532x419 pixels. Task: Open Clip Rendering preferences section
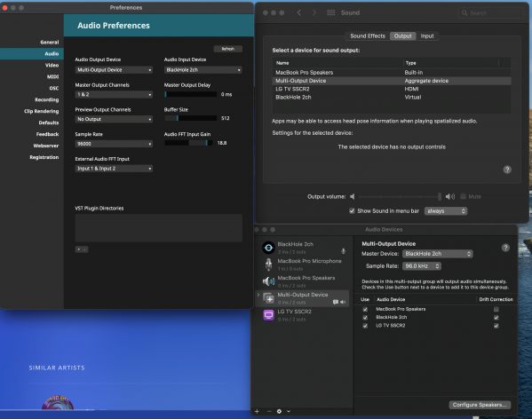pos(32,111)
